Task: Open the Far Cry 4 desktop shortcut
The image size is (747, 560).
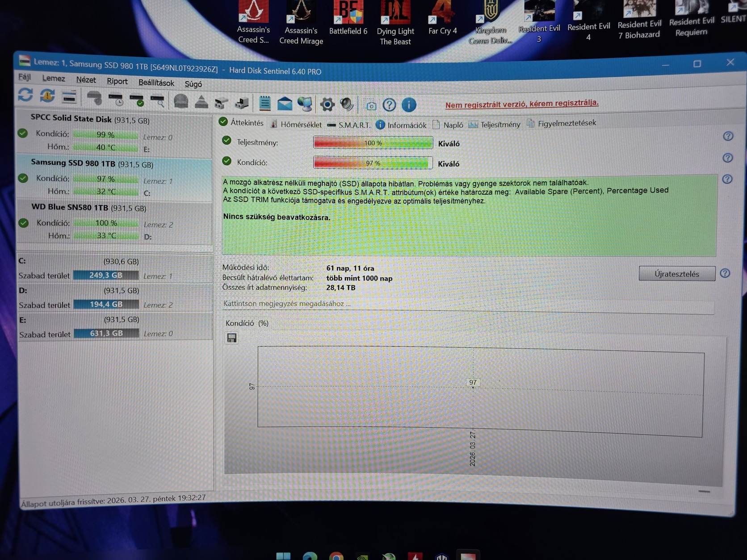Action: (x=442, y=18)
